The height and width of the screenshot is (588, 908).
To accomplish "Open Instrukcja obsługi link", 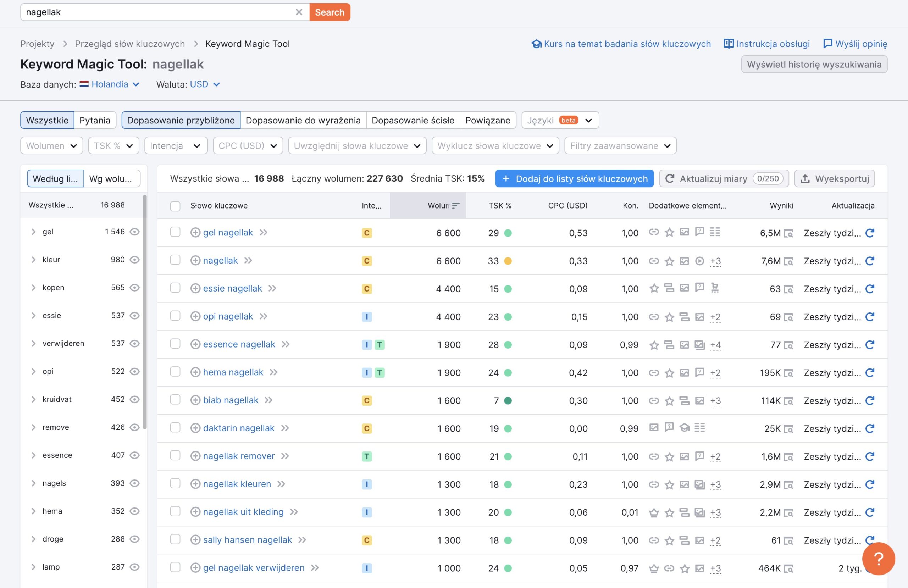I will tap(767, 44).
